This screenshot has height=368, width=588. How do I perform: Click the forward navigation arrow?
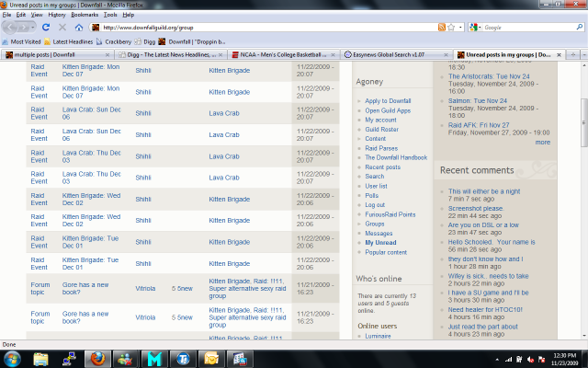point(23,27)
